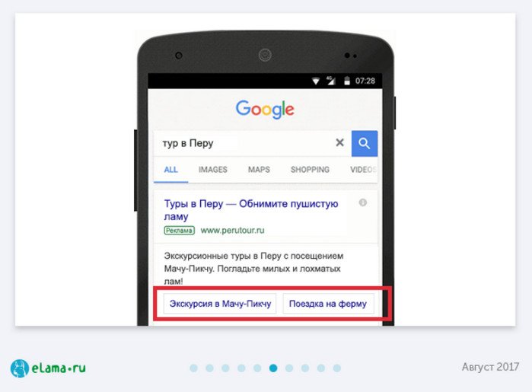This screenshot has height=392, width=532.
Task: Tap the mobile signal status icon
Action: 331,81
